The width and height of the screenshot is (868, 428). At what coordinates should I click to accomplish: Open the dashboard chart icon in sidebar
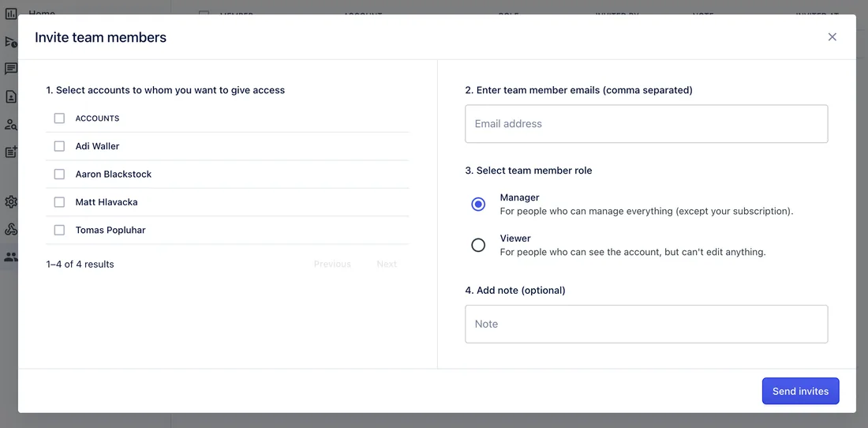click(10, 14)
